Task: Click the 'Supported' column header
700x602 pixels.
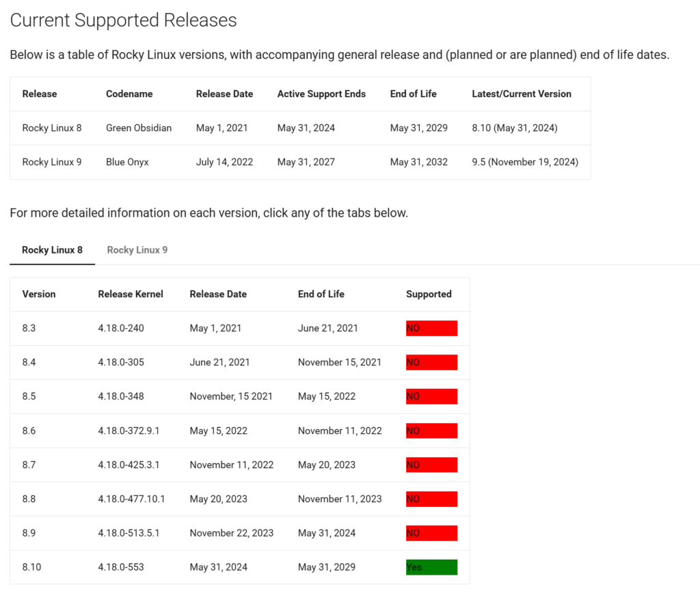Action: coord(429,294)
